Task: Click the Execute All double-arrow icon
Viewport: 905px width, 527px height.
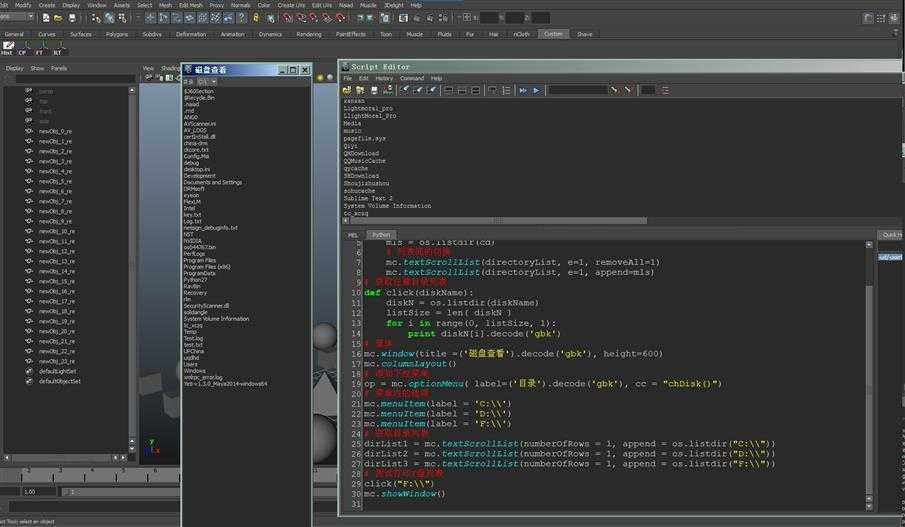Action: [x=523, y=90]
